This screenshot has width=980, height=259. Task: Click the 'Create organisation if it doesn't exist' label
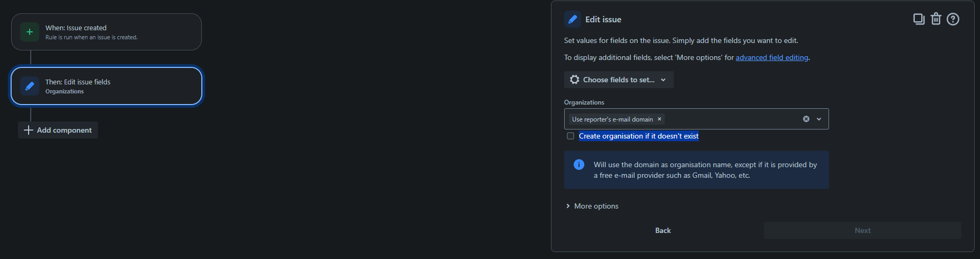(x=639, y=136)
